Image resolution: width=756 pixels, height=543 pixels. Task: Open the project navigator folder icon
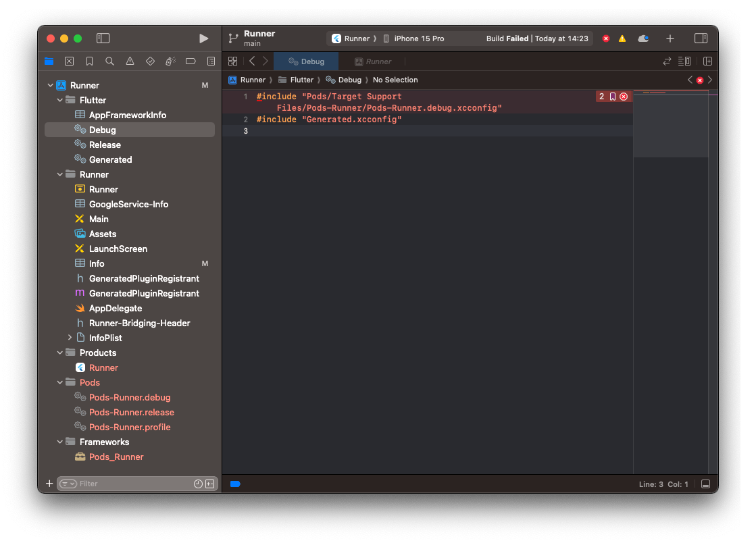click(x=49, y=61)
